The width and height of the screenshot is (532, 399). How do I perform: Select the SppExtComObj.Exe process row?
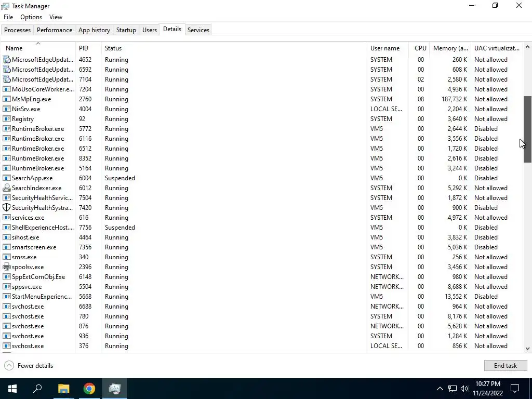tap(262, 276)
